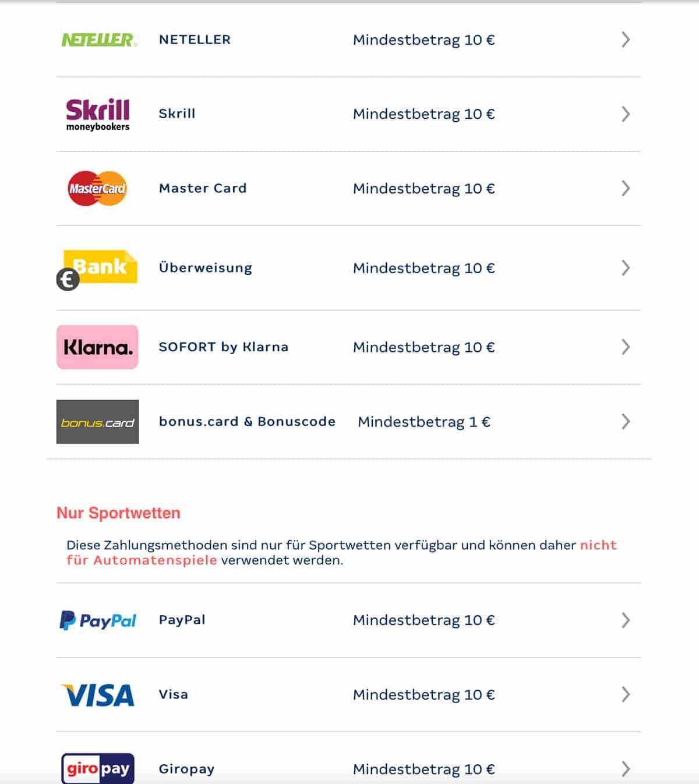699x784 pixels.
Task: Click the NETELLER logo icon
Action: click(99, 40)
